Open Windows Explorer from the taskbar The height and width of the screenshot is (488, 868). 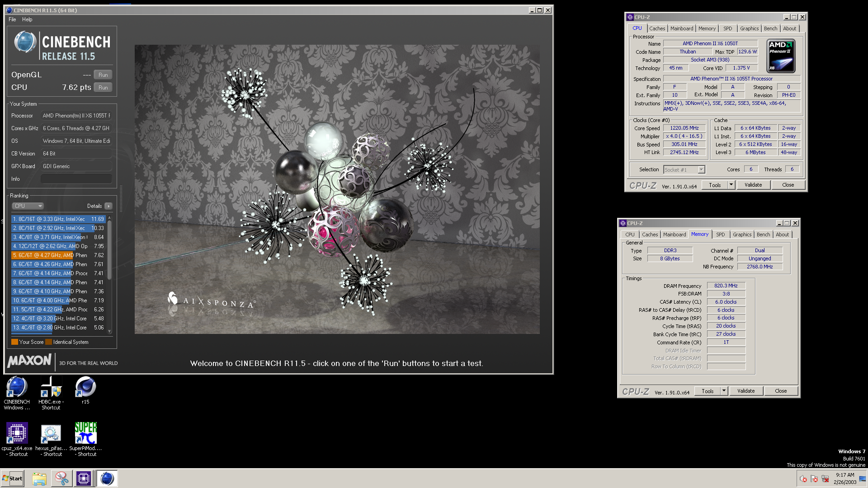39,479
